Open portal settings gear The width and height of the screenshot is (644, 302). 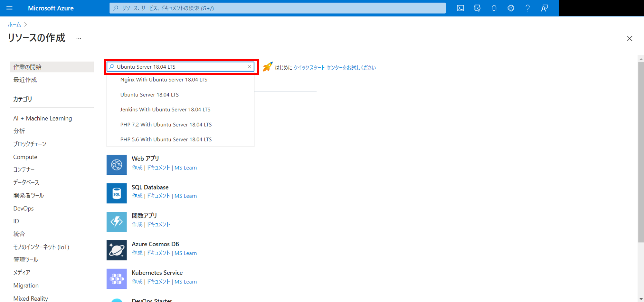click(511, 8)
